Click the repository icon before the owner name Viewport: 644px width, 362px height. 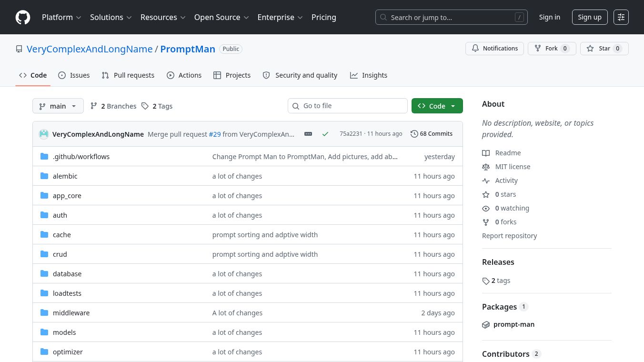pos(19,49)
